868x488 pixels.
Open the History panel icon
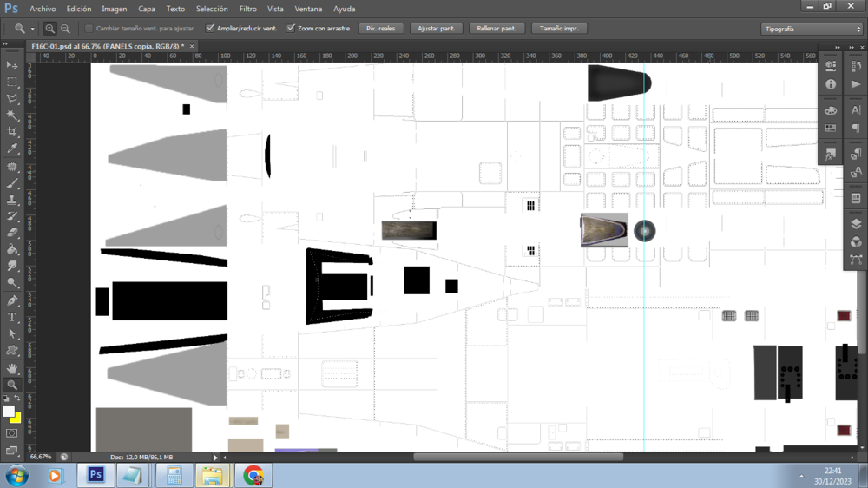[856, 65]
